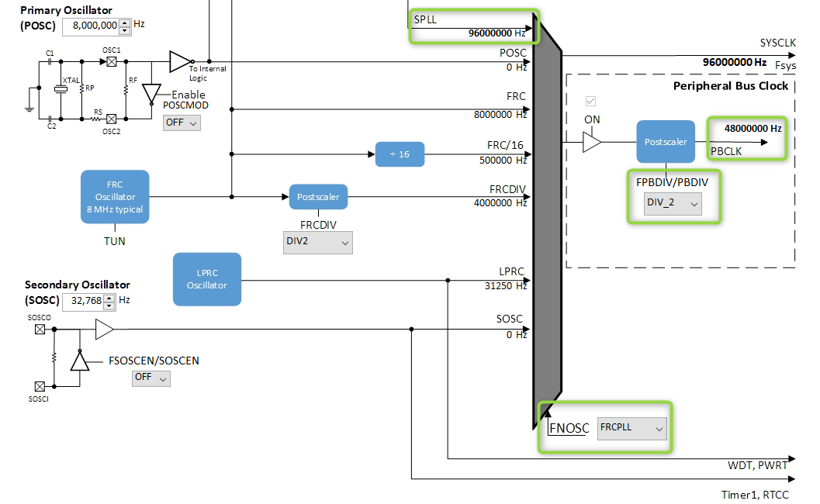The width and height of the screenshot is (820, 504).
Task: Select the FRC Oscillator block
Action: pos(115,196)
